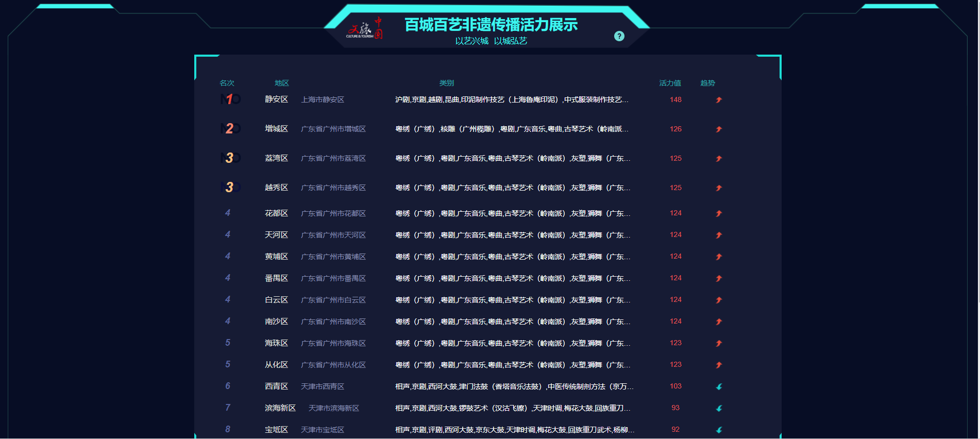Open the 荔湾区 district entry
This screenshot has width=980, height=439.
click(276, 158)
